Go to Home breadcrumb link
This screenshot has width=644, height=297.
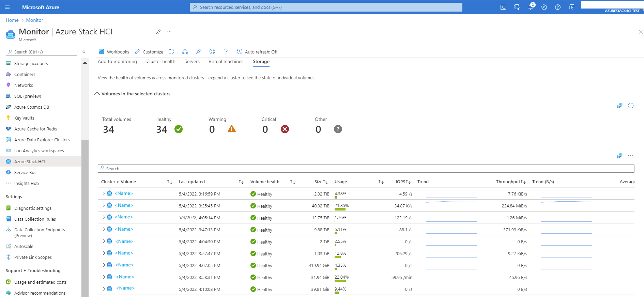[12, 20]
